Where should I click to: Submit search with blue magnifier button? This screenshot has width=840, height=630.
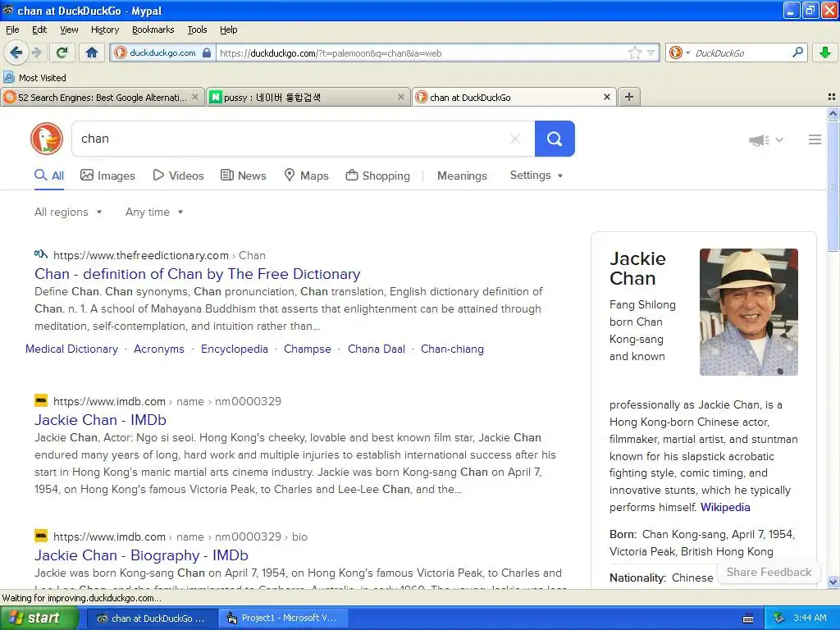coord(555,139)
